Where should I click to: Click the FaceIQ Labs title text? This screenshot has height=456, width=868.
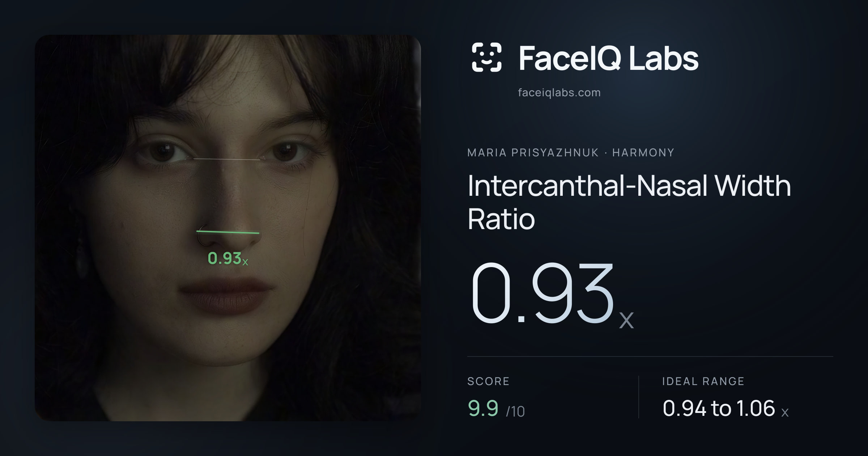(609, 58)
